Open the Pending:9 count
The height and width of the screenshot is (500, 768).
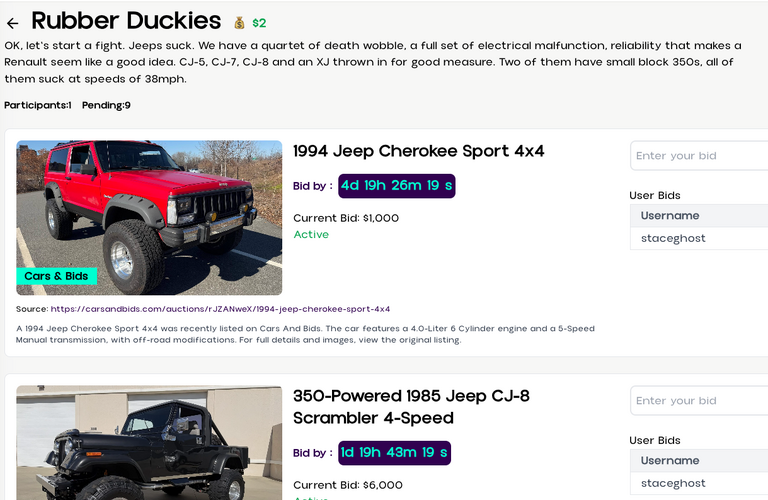[x=106, y=105]
